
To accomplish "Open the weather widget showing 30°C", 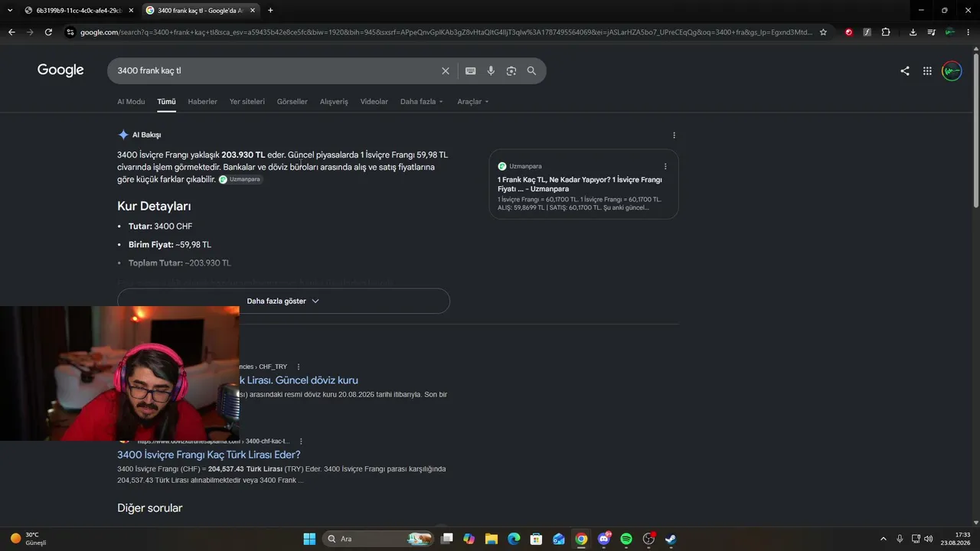I will [x=28, y=539].
